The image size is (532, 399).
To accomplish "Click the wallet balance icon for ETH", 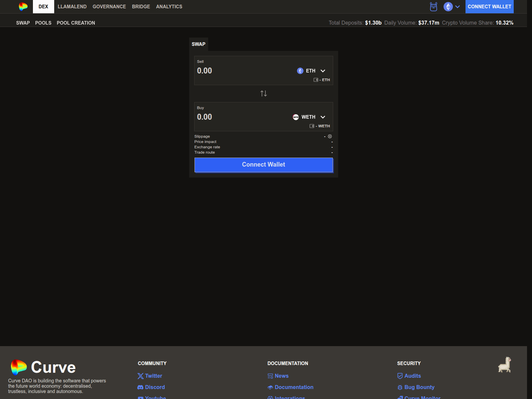I will [316, 80].
